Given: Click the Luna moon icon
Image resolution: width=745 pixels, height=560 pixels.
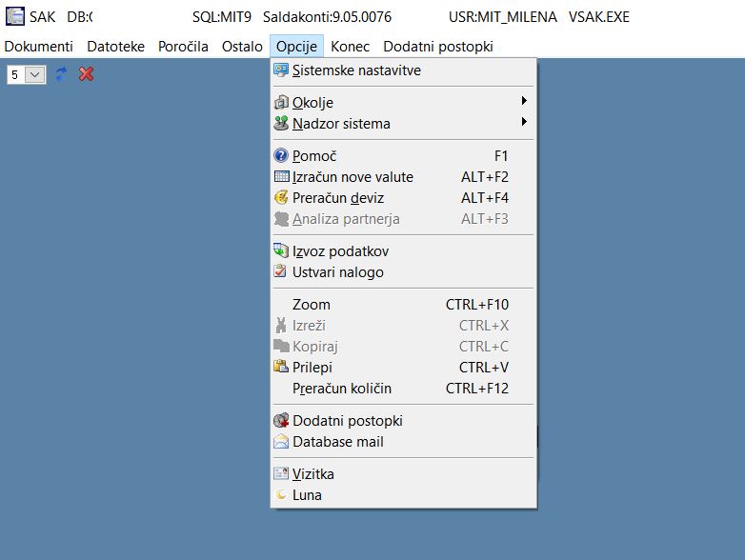Looking at the screenshot, I should (x=281, y=495).
